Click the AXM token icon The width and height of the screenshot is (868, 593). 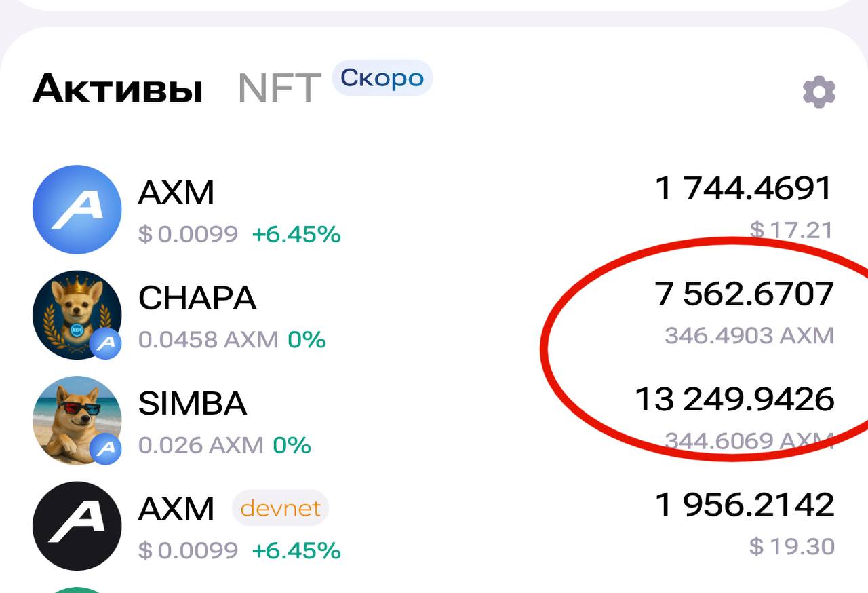[77, 209]
